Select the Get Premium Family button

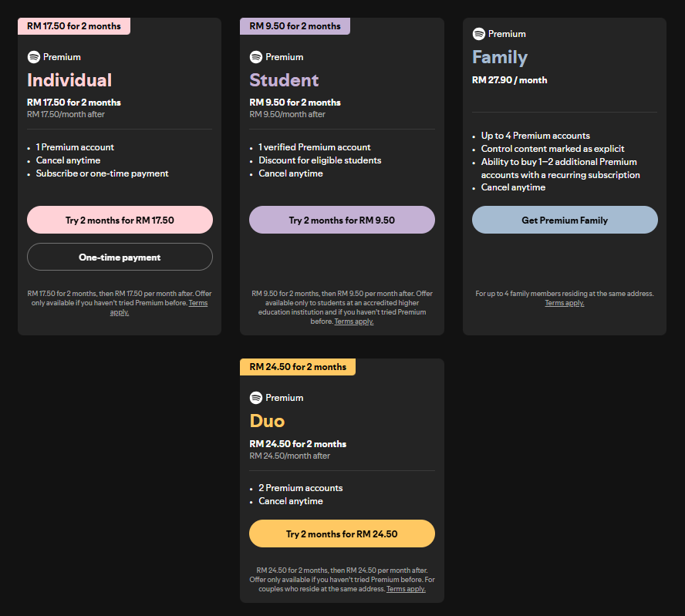click(565, 220)
